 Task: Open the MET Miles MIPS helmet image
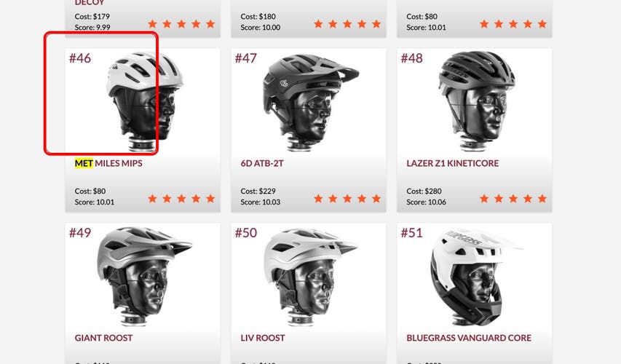click(x=142, y=101)
